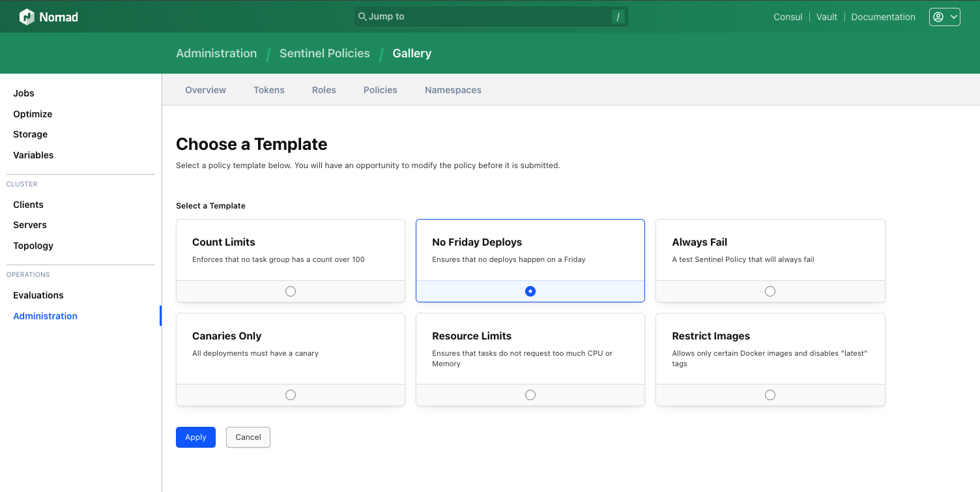980x492 pixels.
Task: Select the Always Fail template radio
Action: point(770,291)
